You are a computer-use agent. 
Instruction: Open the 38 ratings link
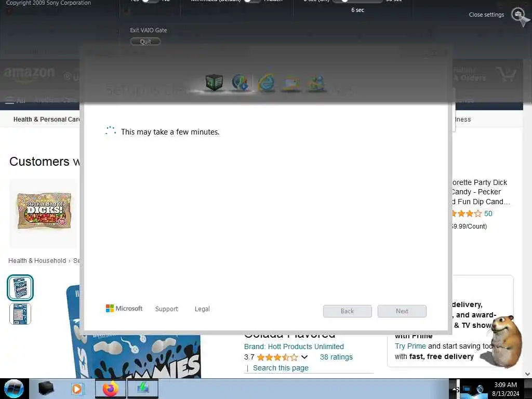coord(336,357)
